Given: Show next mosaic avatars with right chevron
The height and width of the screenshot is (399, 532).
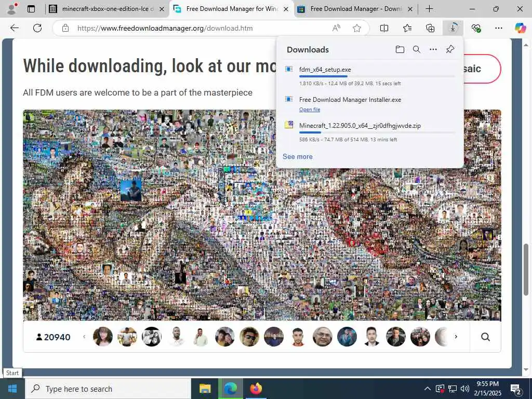Looking at the screenshot, I should (456, 337).
